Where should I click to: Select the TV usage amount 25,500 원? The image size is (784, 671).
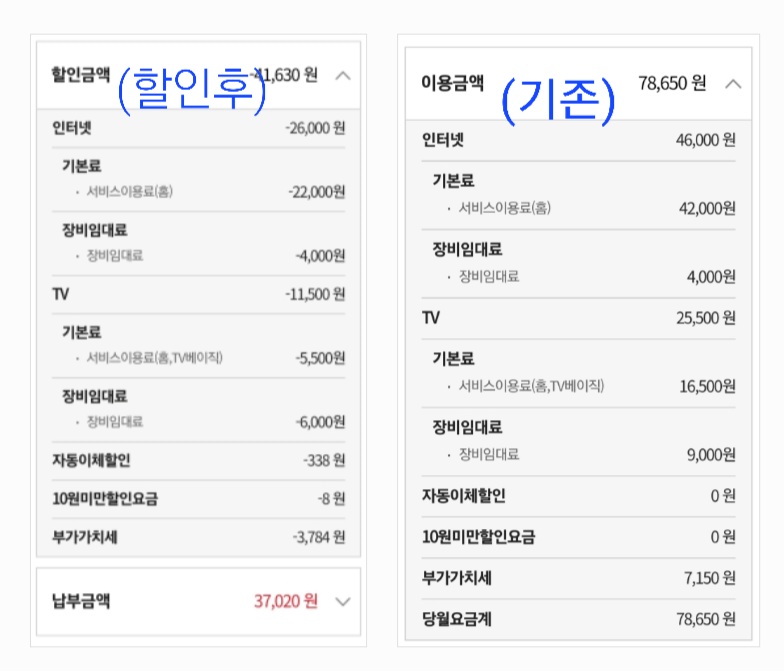(705, 318)
